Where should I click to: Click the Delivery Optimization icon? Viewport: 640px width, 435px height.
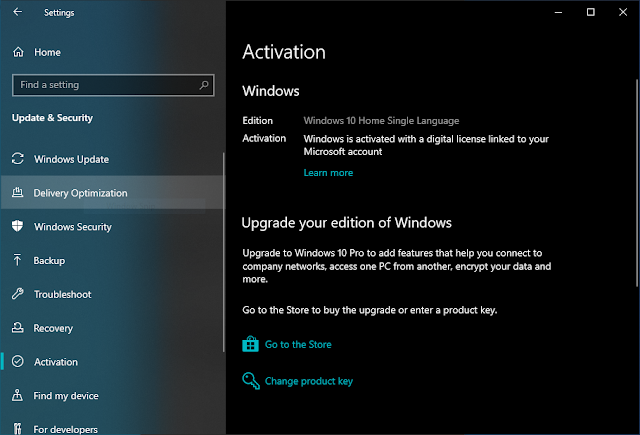(x=18, y=192)
